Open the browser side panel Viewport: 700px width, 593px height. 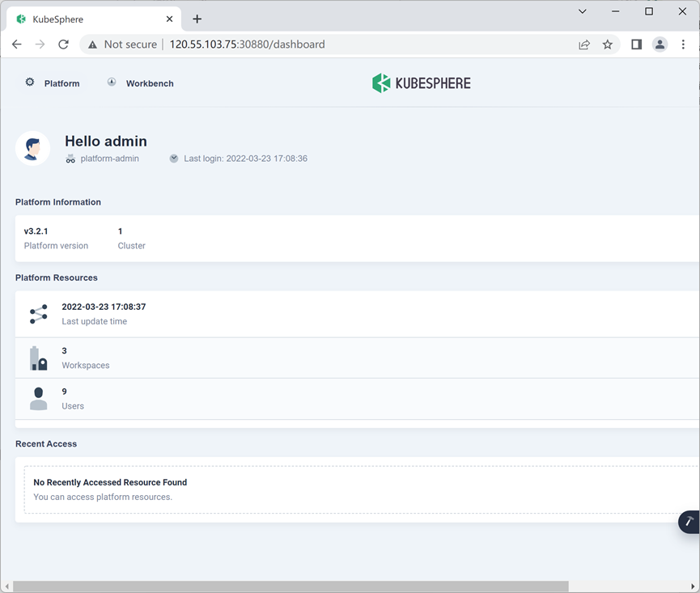[x=636, y=44]
